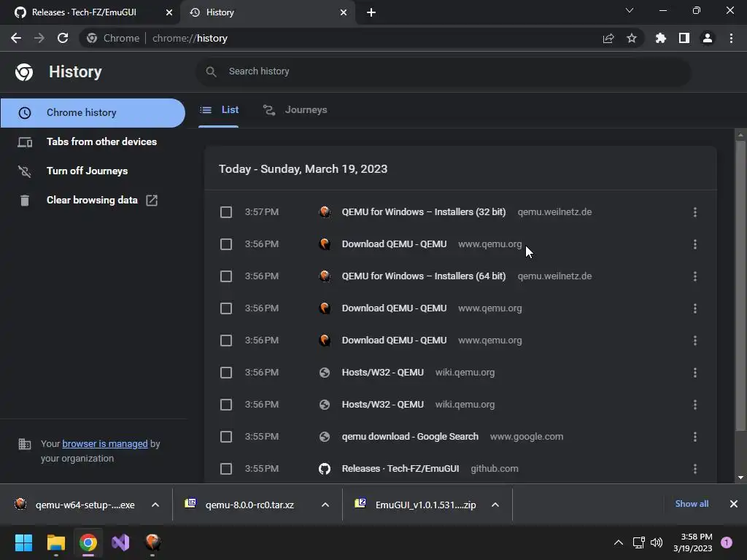The height and width of the screenshot is (560, 747).
Task: Open more actions for qemu download Google Search entry
Action: [695, 437]
